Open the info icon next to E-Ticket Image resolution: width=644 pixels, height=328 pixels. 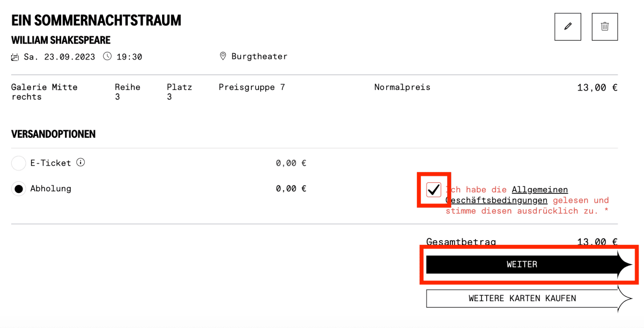pyautogui.click(x=80, y=162)
